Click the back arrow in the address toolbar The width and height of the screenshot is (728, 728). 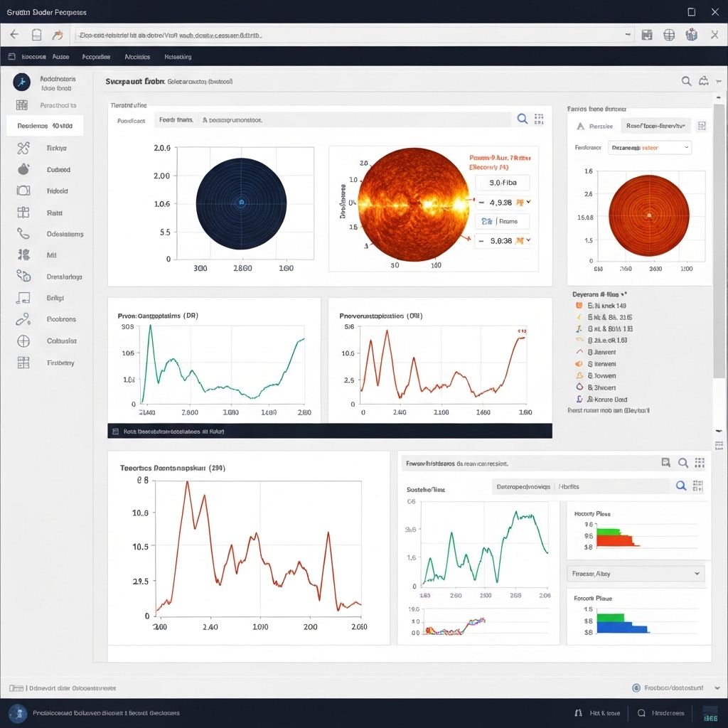14,34
